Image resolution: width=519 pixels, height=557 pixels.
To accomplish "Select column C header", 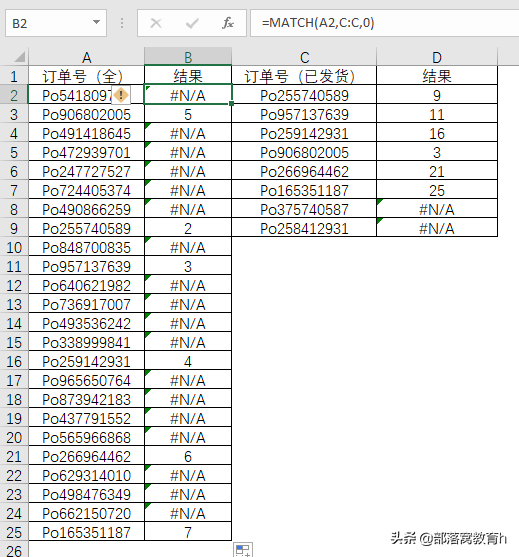I will pyautogui.click(x=304, y=57).
